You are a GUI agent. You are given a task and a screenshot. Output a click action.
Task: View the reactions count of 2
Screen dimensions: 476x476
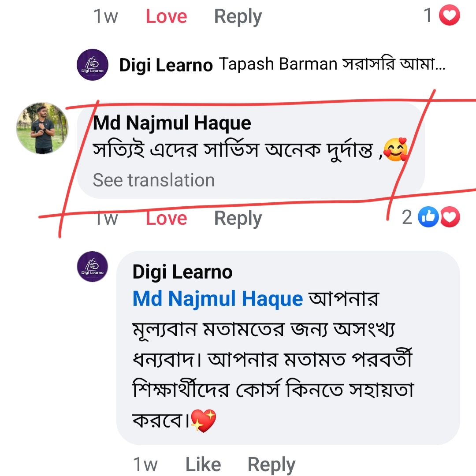(407, 217)
